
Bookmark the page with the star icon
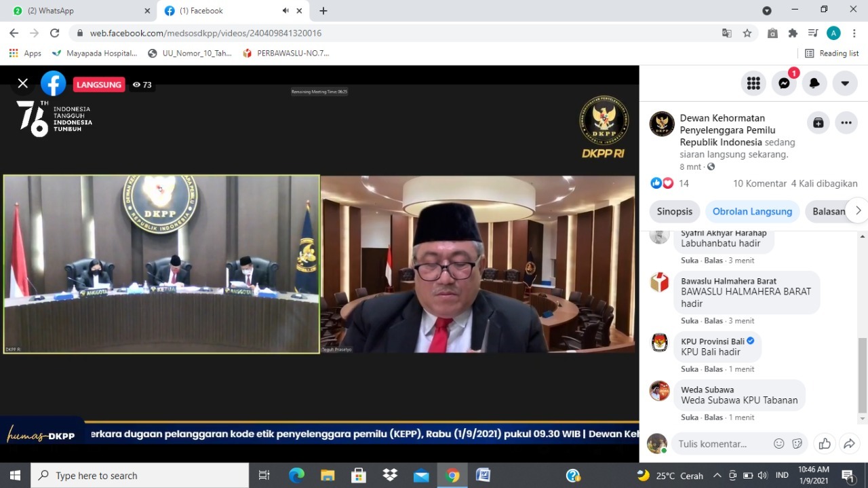[747, 33]
